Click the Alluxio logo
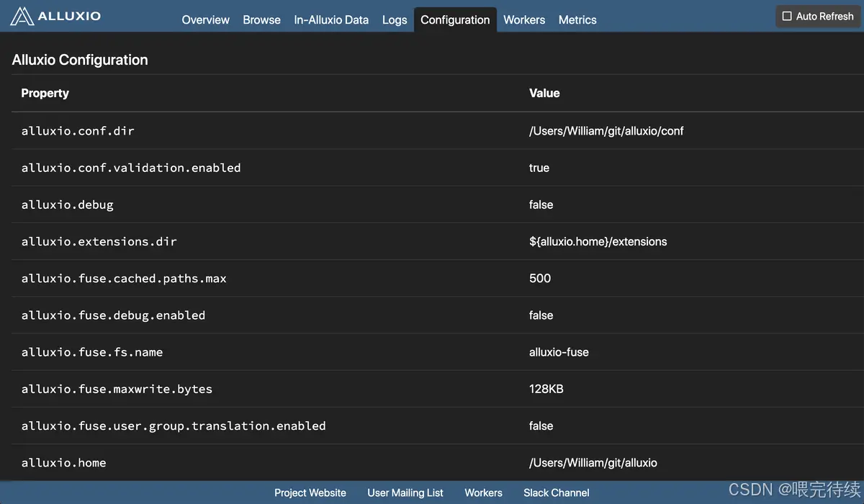This screenshot has height=504, width=864. [x=55, y=16]
